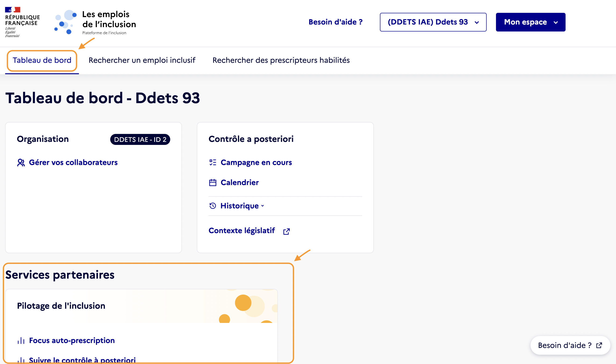Click the chart icon beside Suivre le contrôle
Image resolution: width=616 pixels, height=364 pixels.
(21, 360)
